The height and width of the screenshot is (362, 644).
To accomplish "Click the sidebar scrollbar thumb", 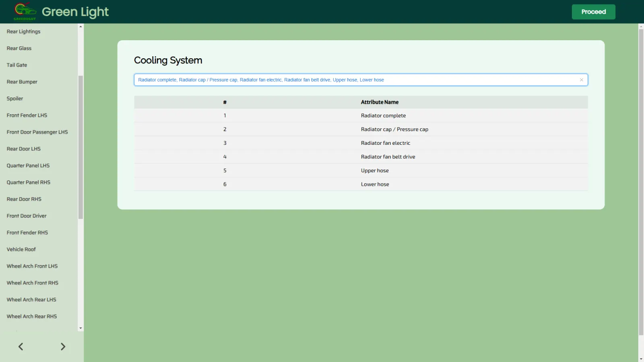I will (x=80, y=147).
